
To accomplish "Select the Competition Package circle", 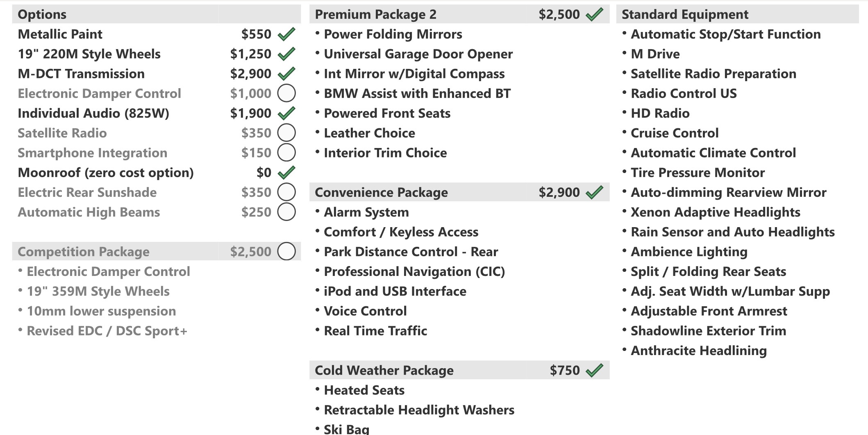I will click(286, 251).
